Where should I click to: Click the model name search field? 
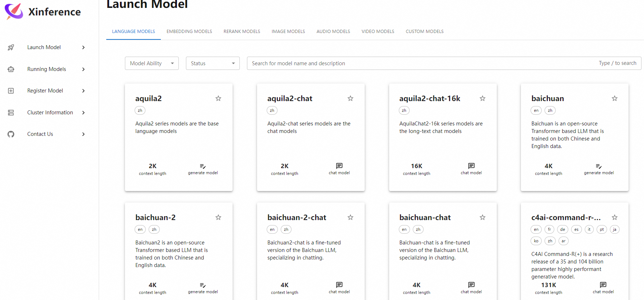(444, 63)
